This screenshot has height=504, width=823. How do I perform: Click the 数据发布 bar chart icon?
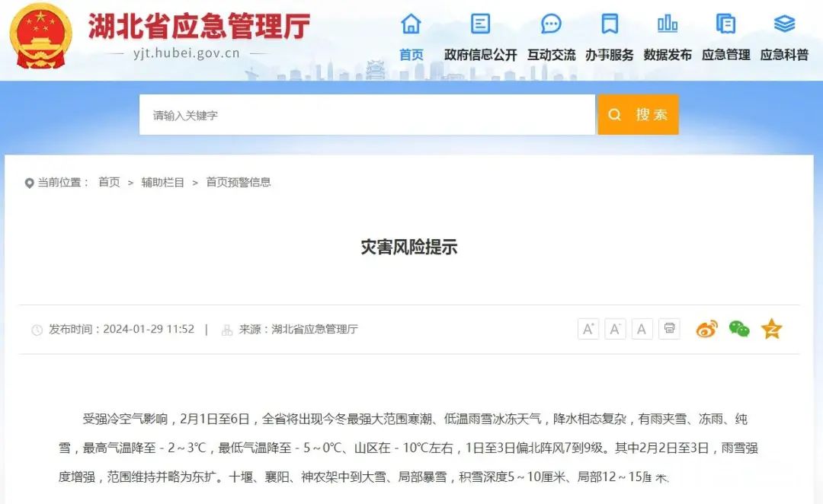668,24
